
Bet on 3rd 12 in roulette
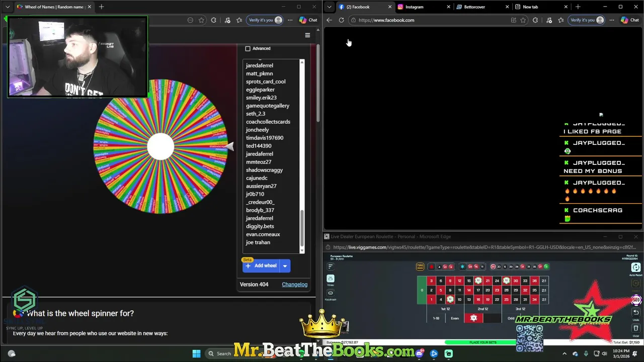click(520, 309)
